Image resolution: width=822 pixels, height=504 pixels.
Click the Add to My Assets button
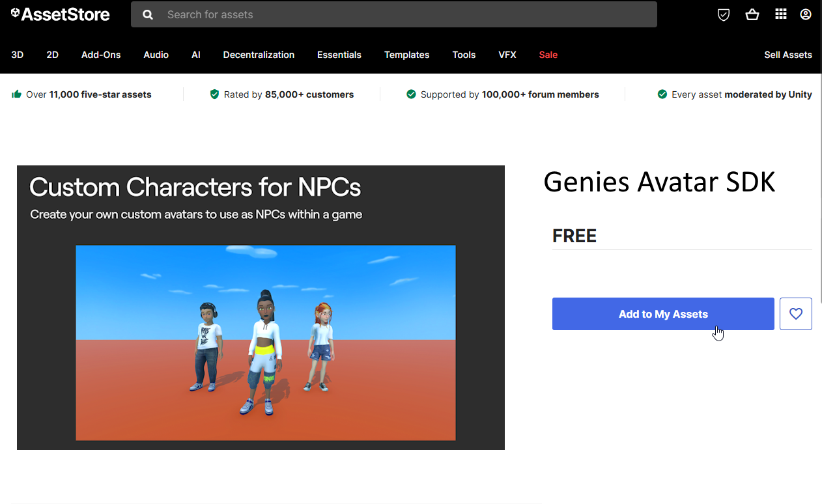click(662, 313)
